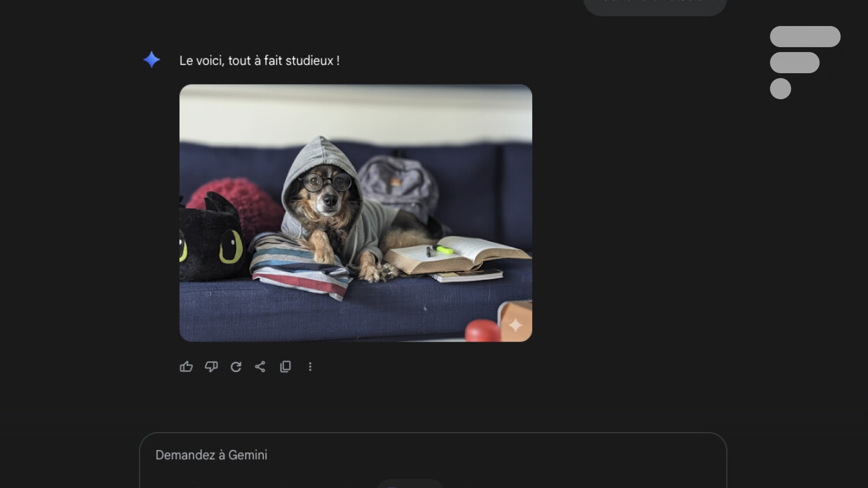Give the response a thumbs up
This screenshot has height=488, width=868.
(x=186, y=367)
